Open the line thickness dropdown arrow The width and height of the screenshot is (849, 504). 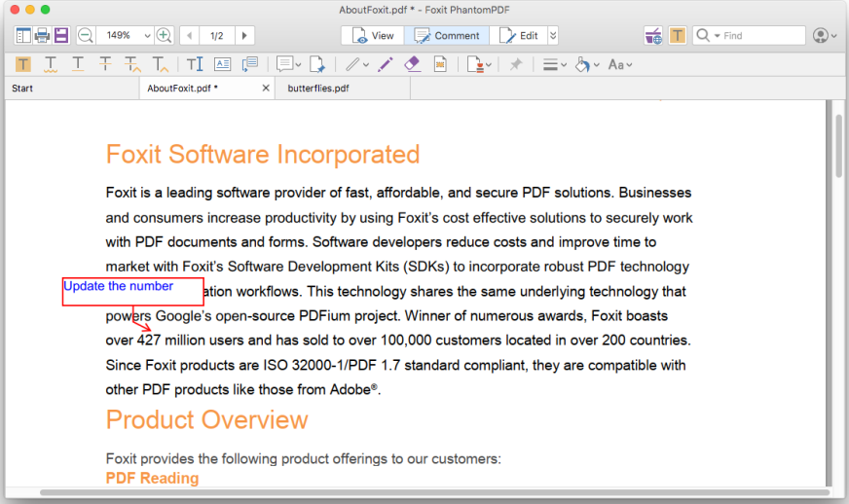(564, 65)
